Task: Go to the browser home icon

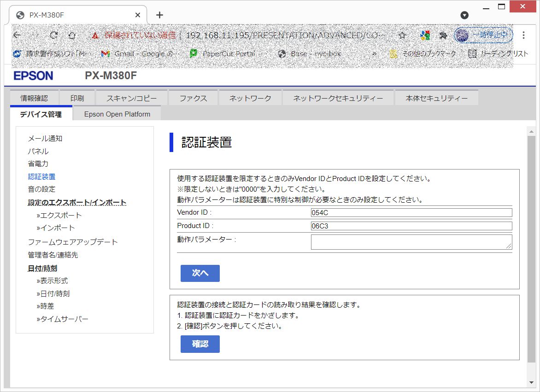Action: (71, 35)
